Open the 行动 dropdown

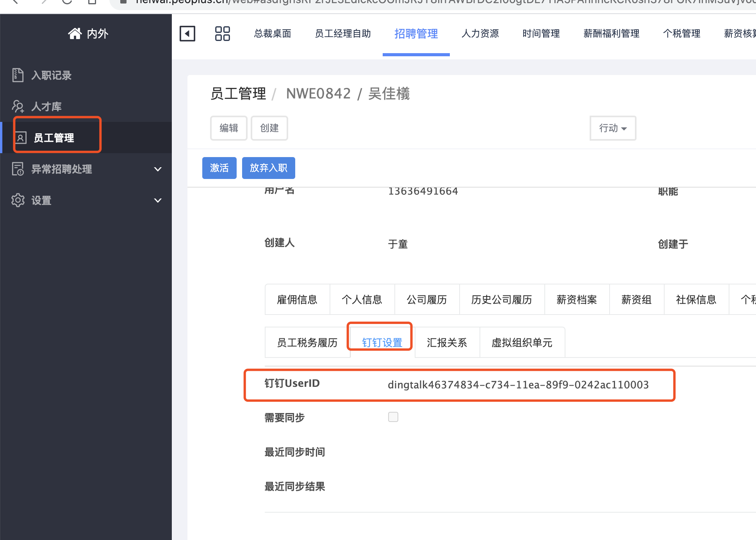click(x=613, y=128)
